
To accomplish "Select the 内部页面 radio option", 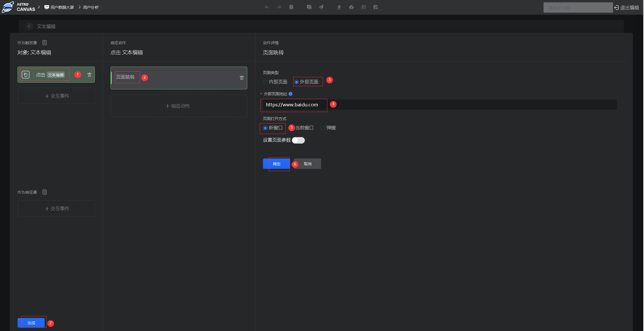I will pos(265,82).
